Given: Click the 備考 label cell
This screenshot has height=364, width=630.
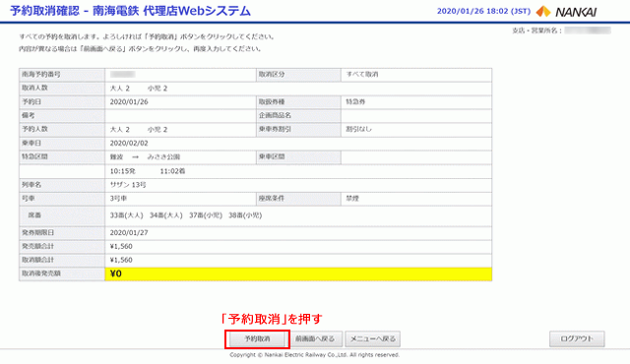Looking at the screenshot, I should (62, 115).
